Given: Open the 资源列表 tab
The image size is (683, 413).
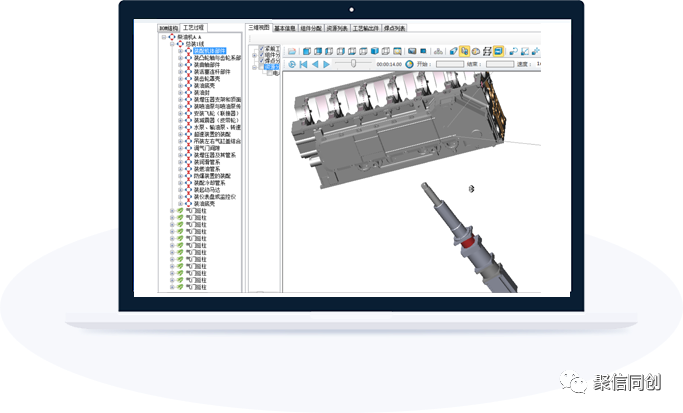Looking at the screenshot, I should pyautogui.click(x=337, y=28).
